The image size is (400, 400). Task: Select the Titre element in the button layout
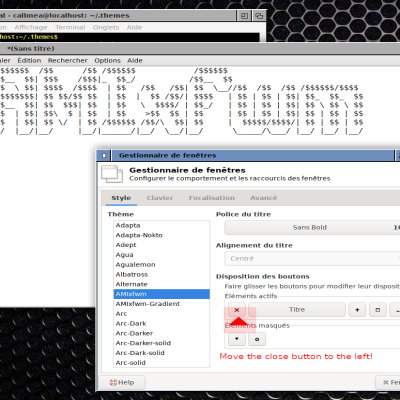click(x=297, y=310)
